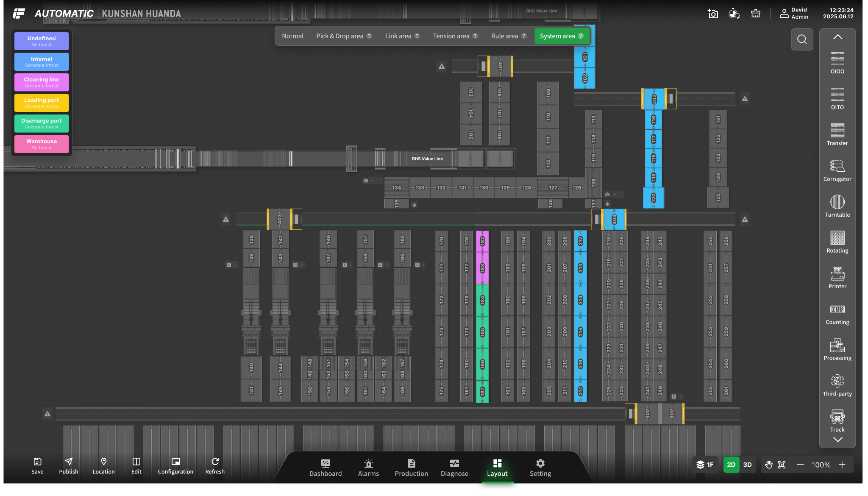Click the Edit tool

pyautogui.click(x=136, y=466)
